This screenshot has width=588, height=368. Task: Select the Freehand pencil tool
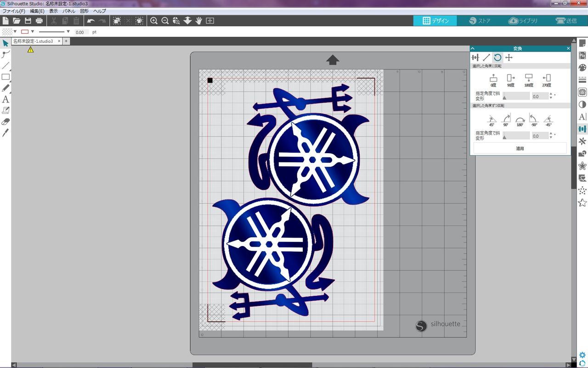click(x=6, y=88)
